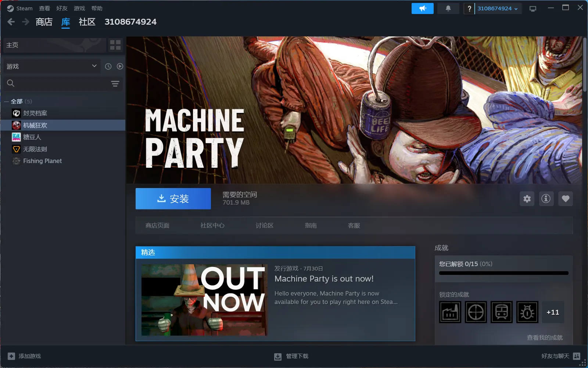
Task: Open the notifications bell
Action: pyautogui.click(x=448, y=8)
